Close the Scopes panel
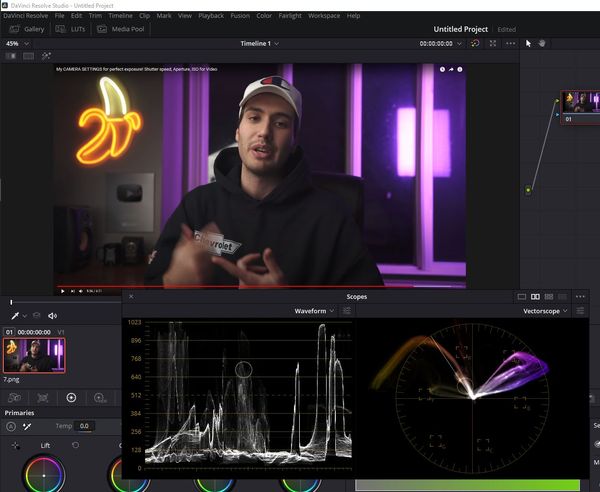The width and height of the screenshot is (600, 492). click(x=131, y=297)
